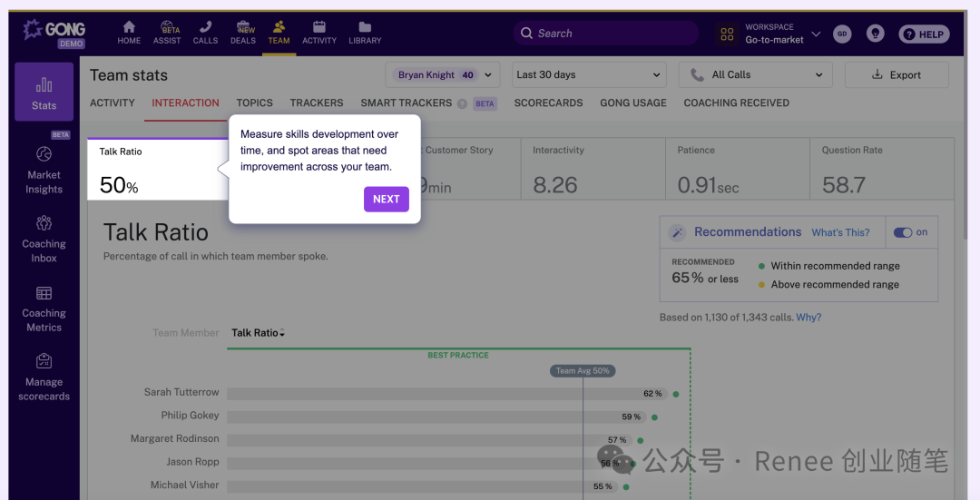This screenshot has height=500, width=980.
Task: Click the phone icon in the All Calls filter
Action: pyautogui.click(x=697, y=75)
